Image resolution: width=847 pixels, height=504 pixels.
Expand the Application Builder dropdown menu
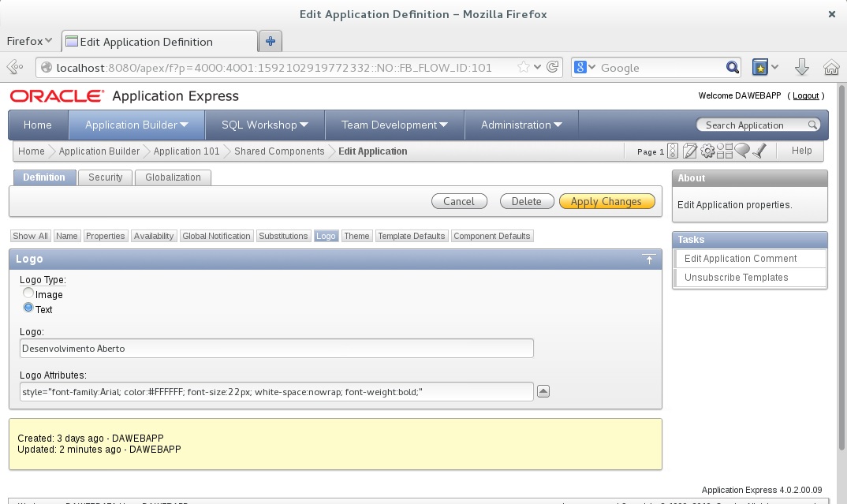(x=184, y=125)
